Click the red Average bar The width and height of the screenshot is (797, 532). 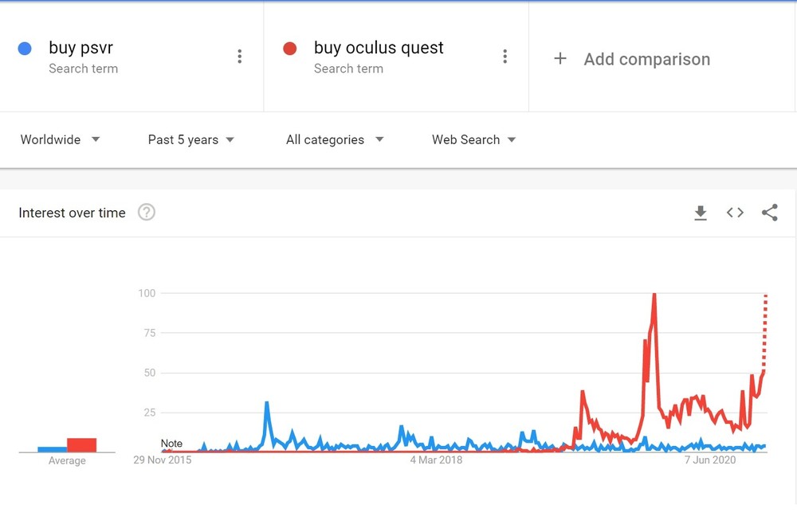81,445
